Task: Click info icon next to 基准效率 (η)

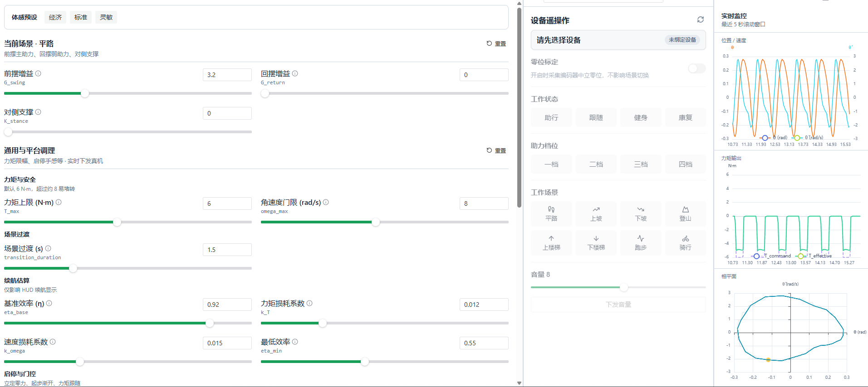Action: coord(49,303)
